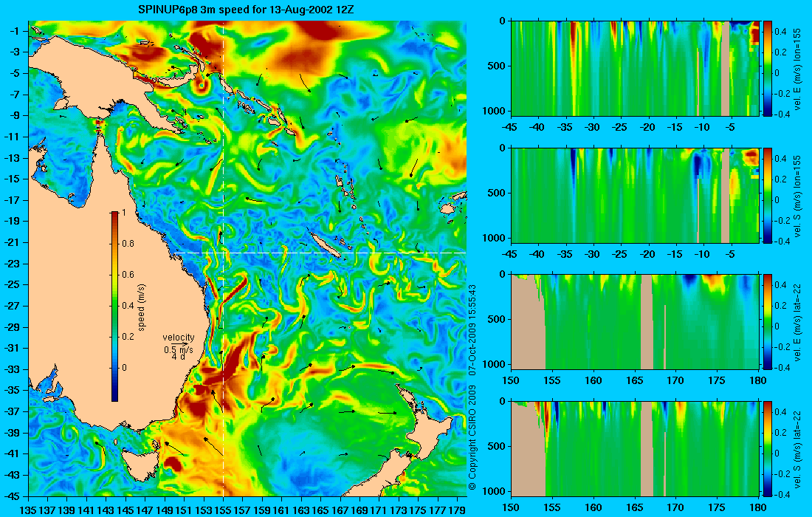
Task: Click the "-21" latitude tick label
Action: [x=13, y=242]
